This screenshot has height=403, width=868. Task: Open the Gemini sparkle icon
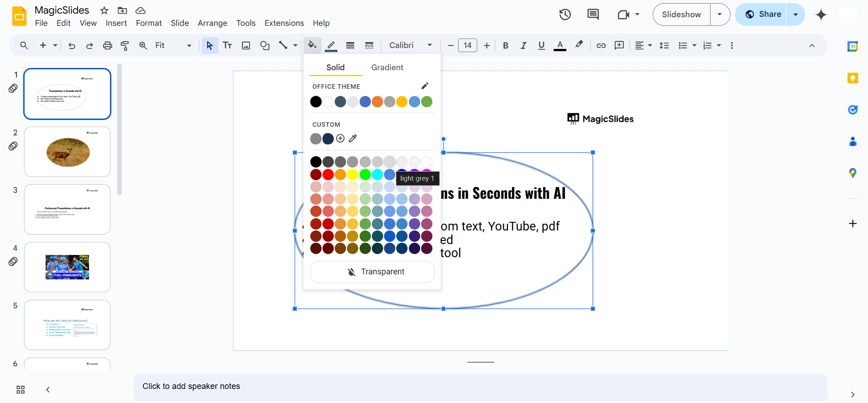coord(821,14)
